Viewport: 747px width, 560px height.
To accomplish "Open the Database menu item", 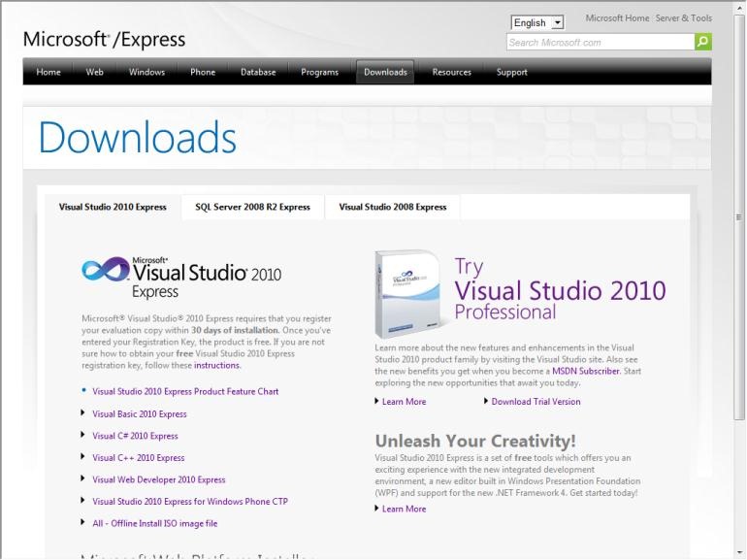I will [258, 72].
